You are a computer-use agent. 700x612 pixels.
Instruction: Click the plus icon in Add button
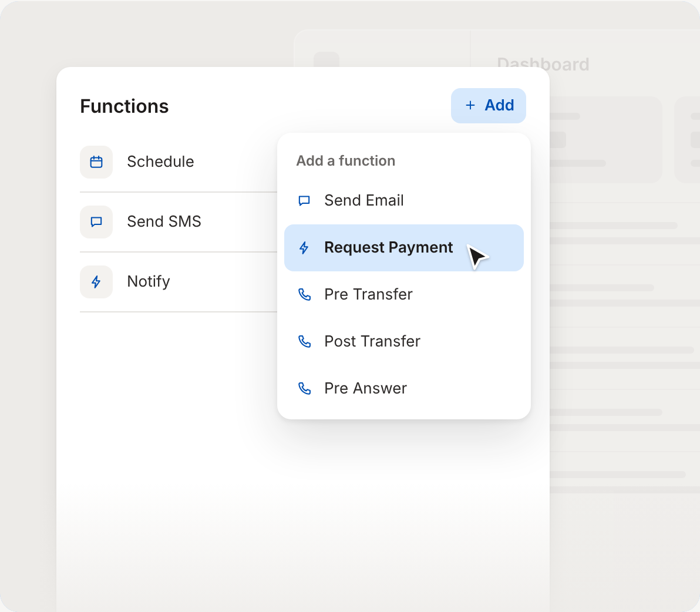tap(470, 105)
